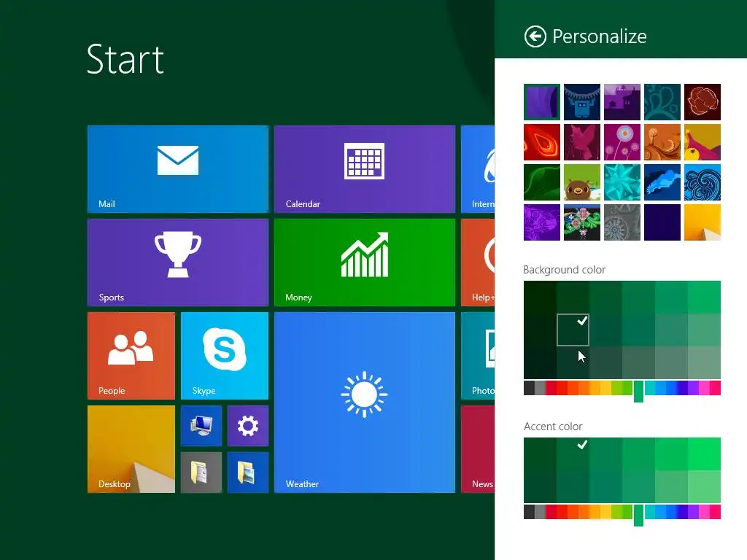Choose the orange swirl snail background thumbnail
This screenshot has width=747, height=560.
point(662,142)
